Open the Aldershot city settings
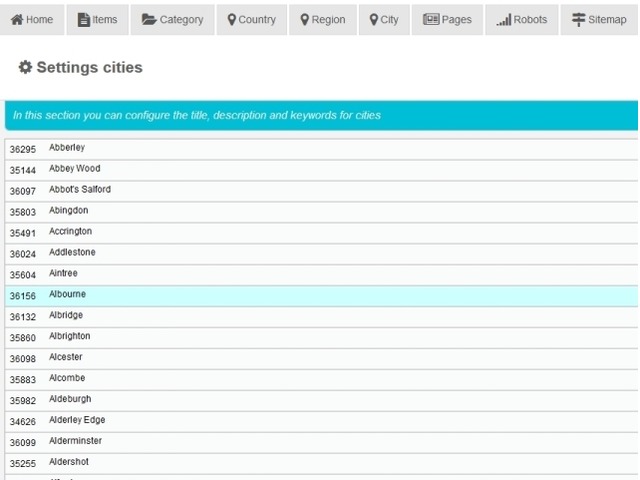 pyautogui.click(x=69, y=463)
